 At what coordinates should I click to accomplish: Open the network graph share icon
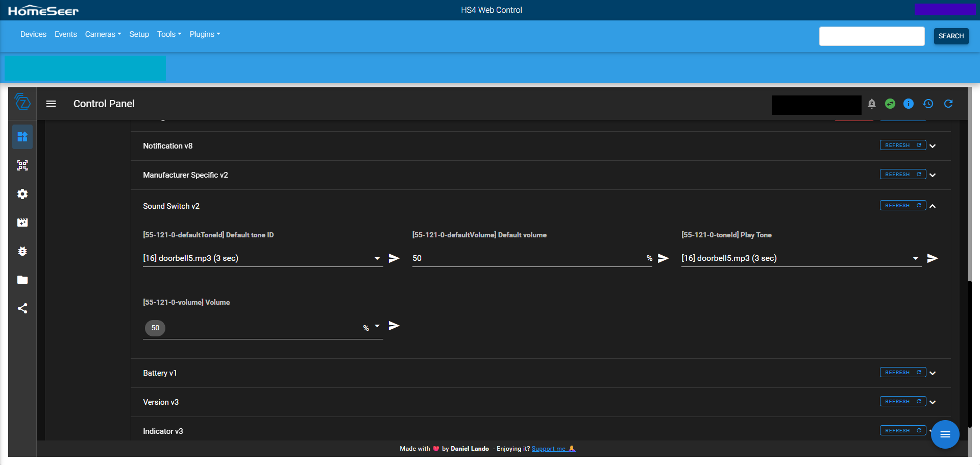coord(22,308)
